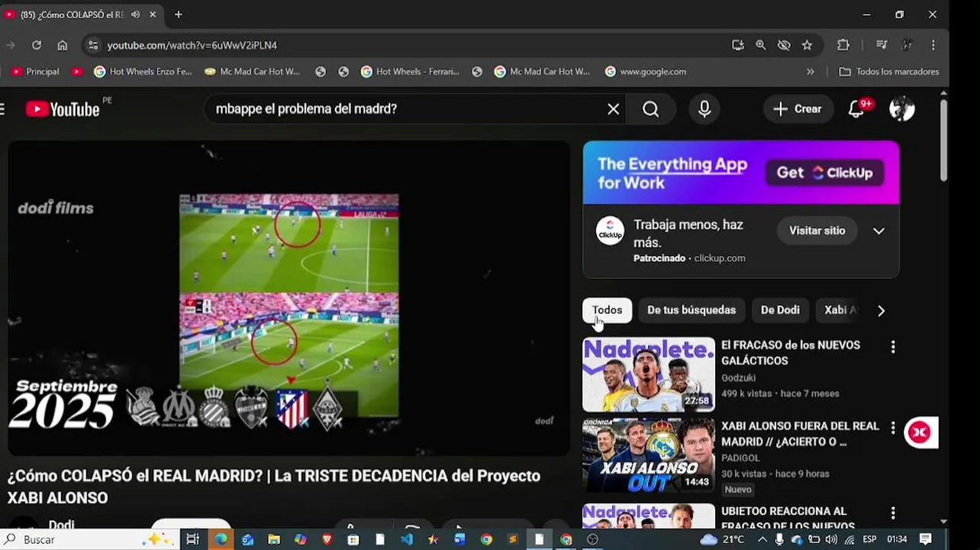This screenshot has height=550, width=980.
Task: Reload the page in the browser
Action: (x=36, y=45)
